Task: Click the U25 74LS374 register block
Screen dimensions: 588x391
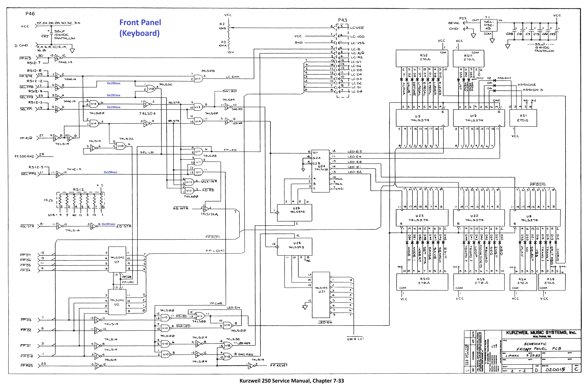Action: click(422, 218)
